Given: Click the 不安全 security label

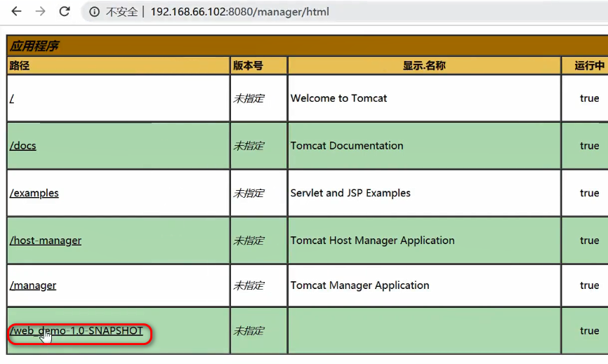Looking at the screenshot, I should [121, 12].
